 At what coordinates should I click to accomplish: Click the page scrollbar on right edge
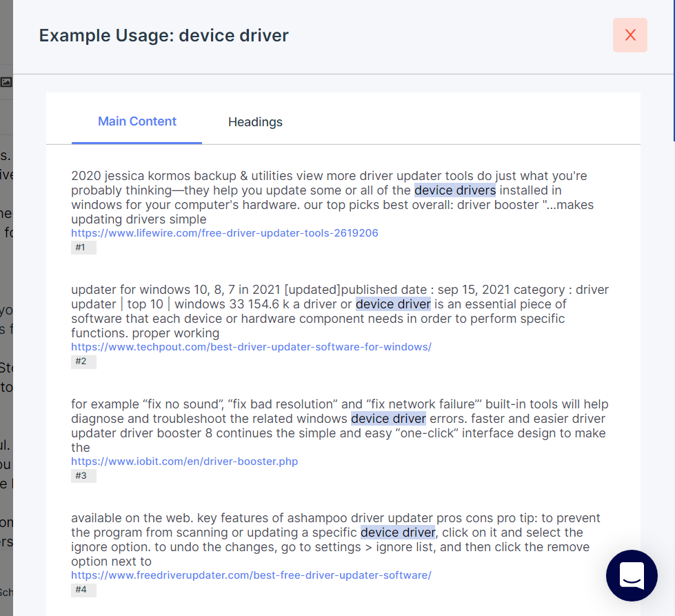pos(674,70)
